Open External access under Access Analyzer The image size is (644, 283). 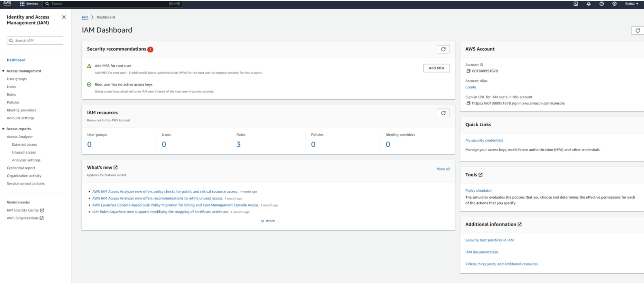tap(24, 144)
